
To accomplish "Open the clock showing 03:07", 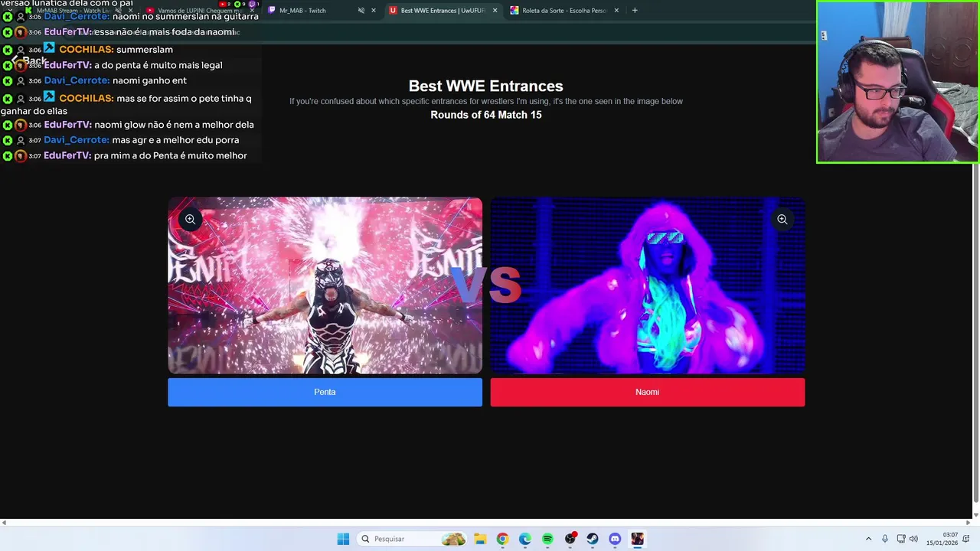I will 942,539.
